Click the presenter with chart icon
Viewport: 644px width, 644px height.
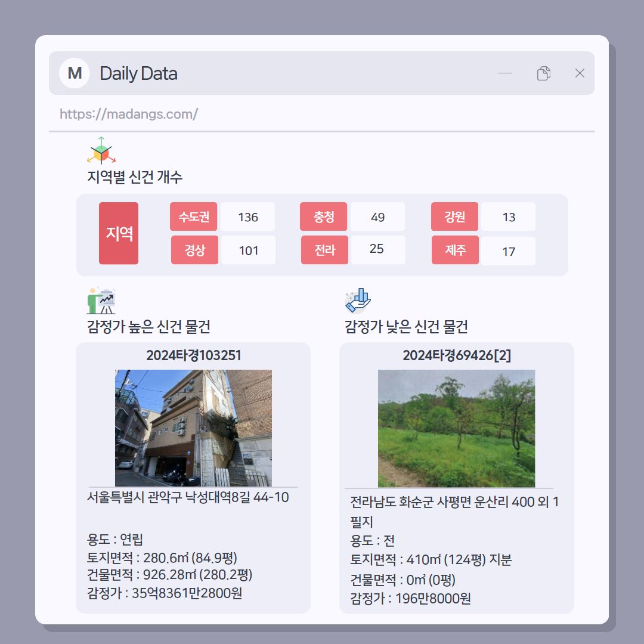click(x=101, y=301)
